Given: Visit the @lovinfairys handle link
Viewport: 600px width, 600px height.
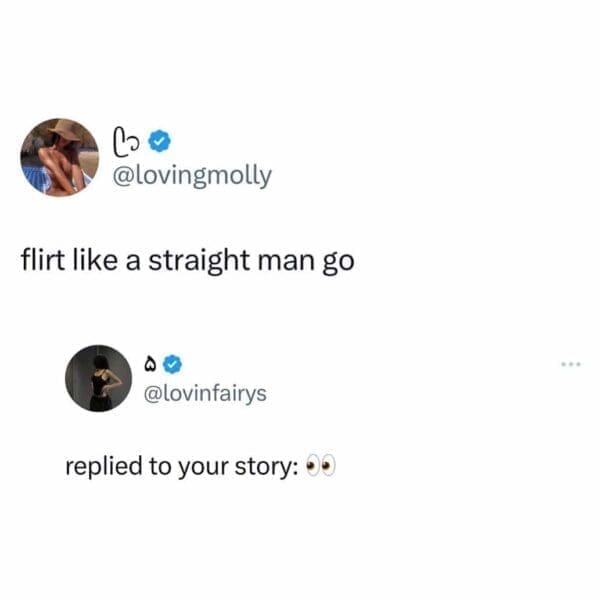Looking at the screenshot, I should coord(206,393).
